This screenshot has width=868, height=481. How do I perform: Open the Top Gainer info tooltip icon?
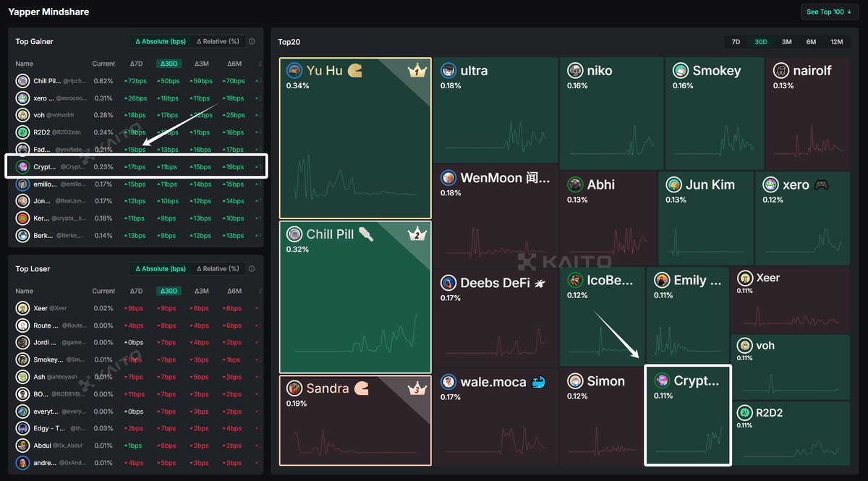pos(252,42)
